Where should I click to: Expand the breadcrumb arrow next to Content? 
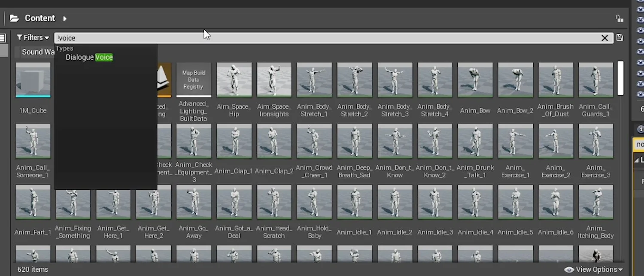click(64, 18)
